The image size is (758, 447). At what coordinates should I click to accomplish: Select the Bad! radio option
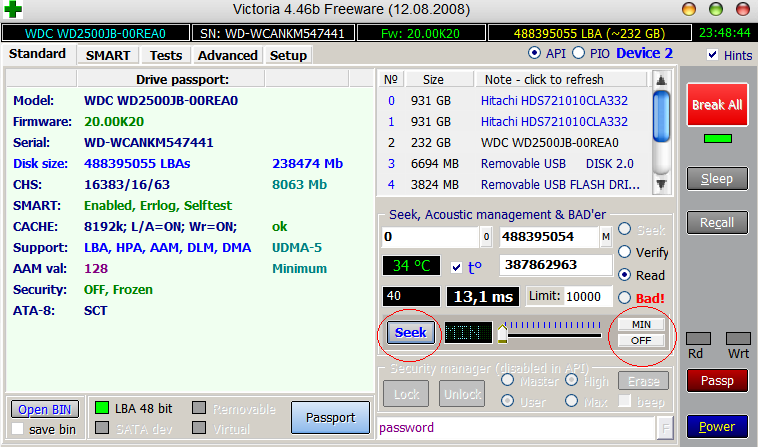coord(626,298)
